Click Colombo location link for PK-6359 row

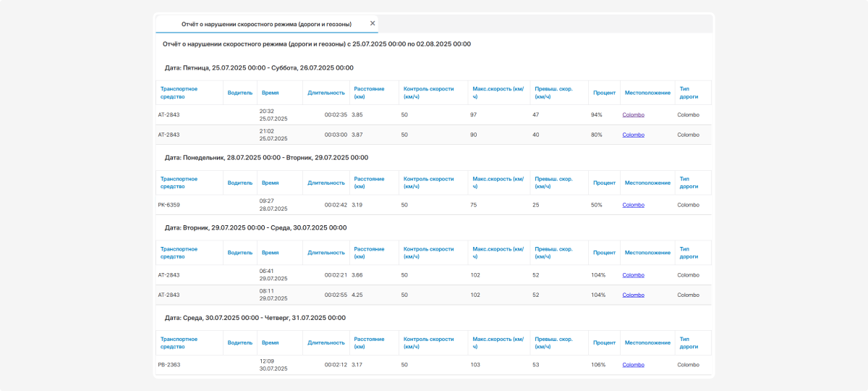[633, 205]
